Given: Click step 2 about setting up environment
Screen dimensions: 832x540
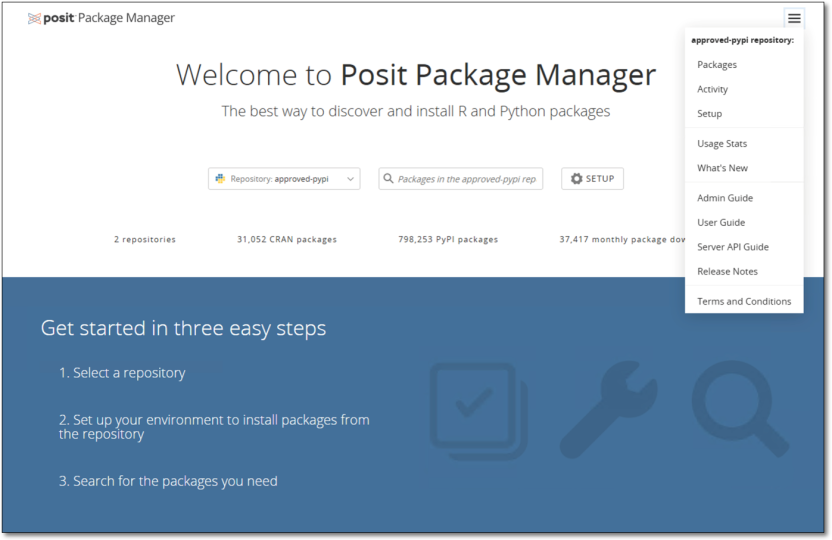Looking at the screenshot, I should point(214,427).
